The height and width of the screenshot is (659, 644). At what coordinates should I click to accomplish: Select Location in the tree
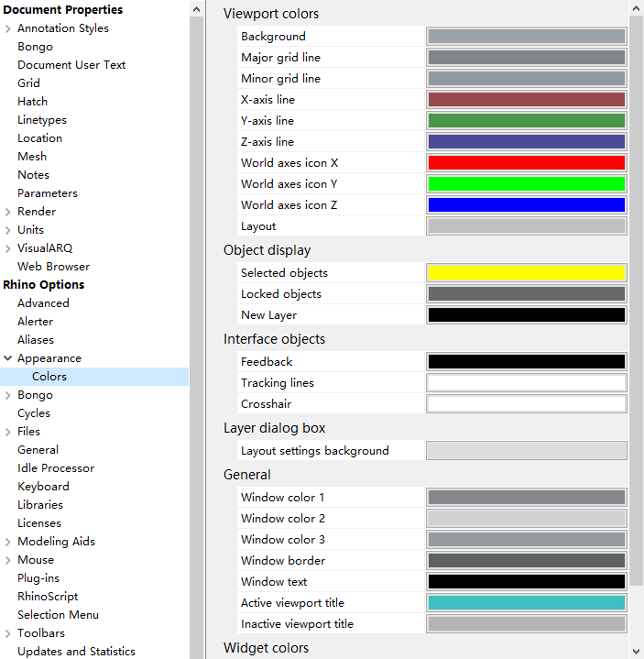click(40, 138)
